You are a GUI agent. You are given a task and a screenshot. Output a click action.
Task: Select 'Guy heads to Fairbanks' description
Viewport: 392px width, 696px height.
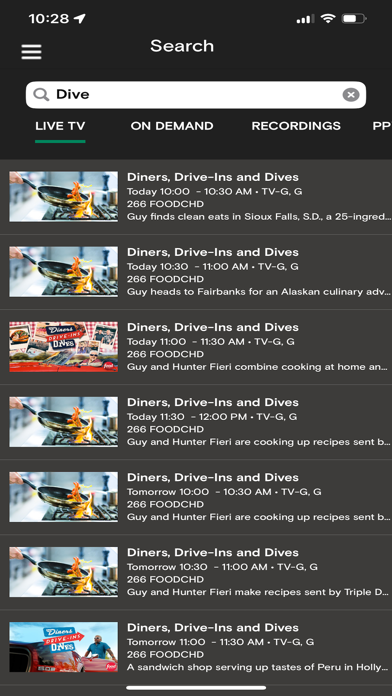pos(259,292)
